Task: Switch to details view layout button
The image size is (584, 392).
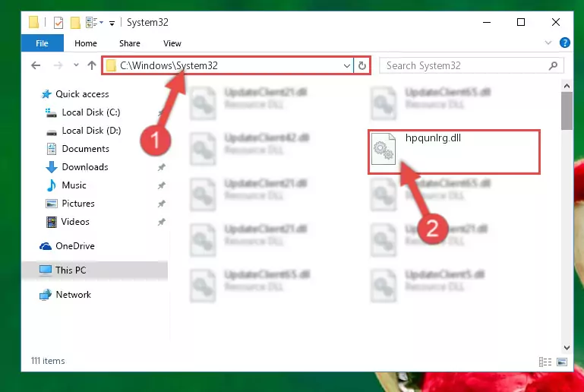Action: click(545, 362)
